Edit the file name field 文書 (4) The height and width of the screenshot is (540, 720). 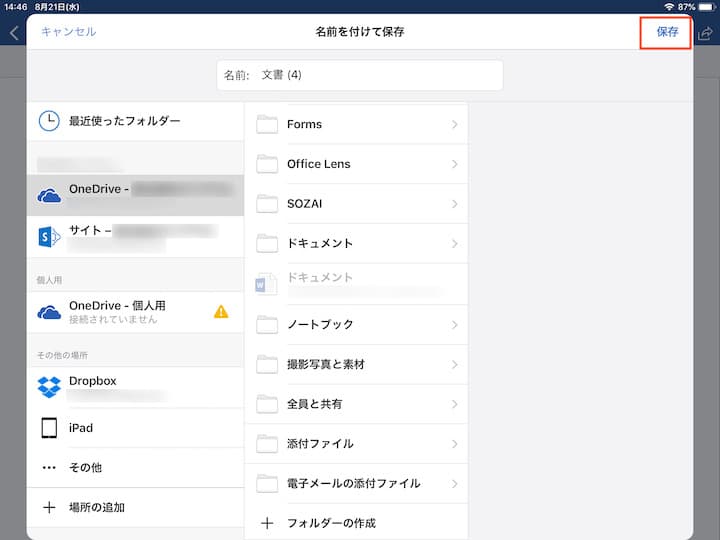[360, 75]
